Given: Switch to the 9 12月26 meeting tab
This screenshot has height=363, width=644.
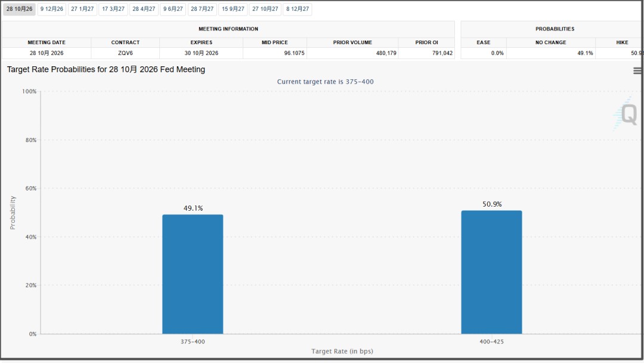Looking at the screenshot, I should 52,9.
